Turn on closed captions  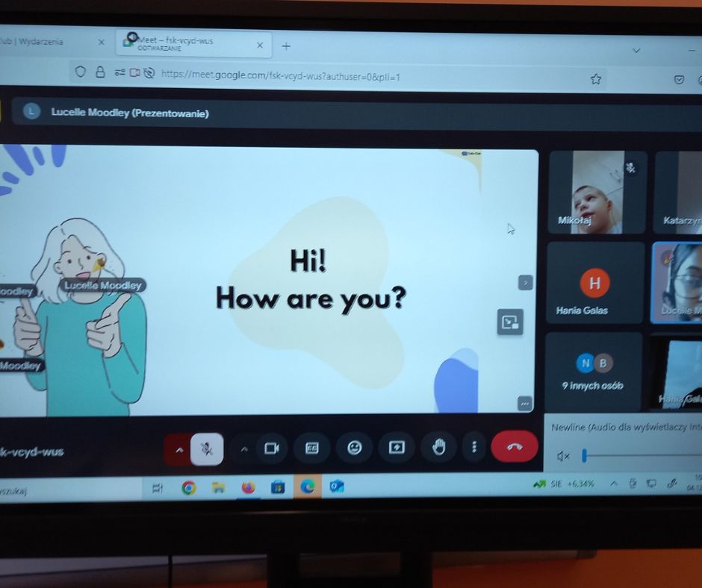point(311,448)
